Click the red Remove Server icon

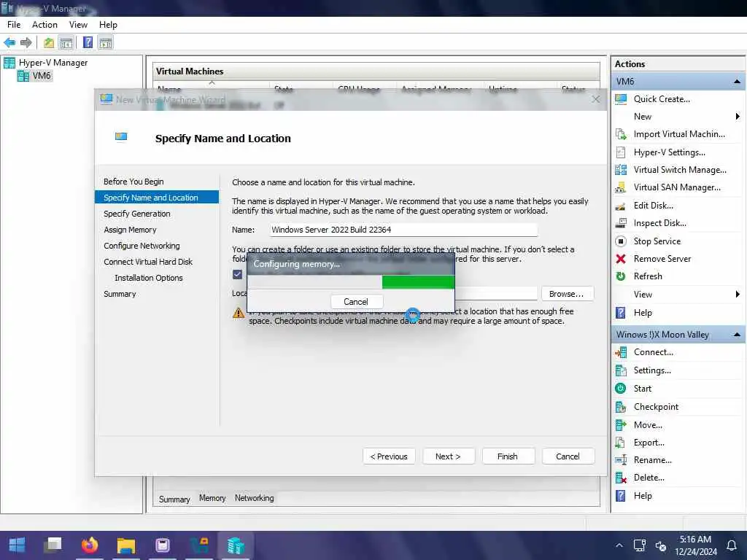pyautogui.click(x=621, y=259)
